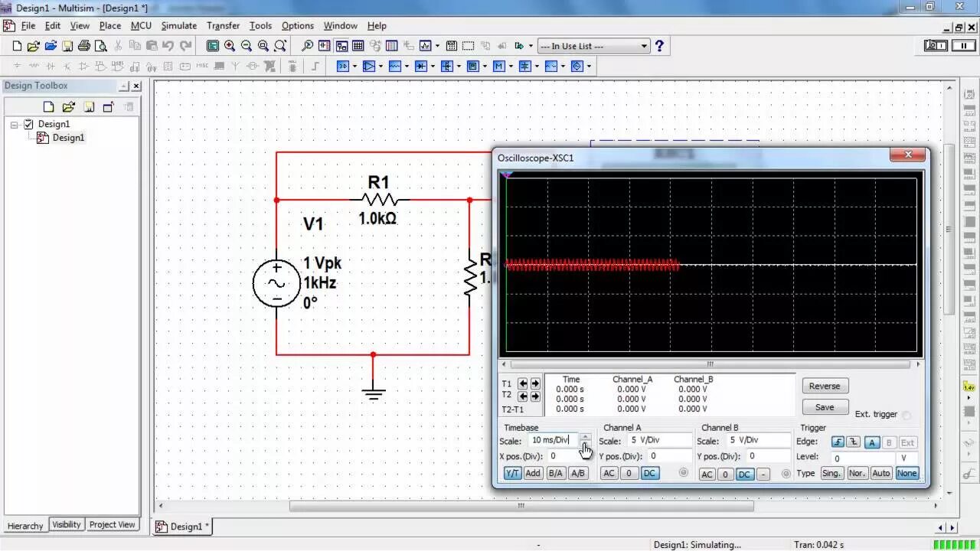Select B/A timebase display mode
The width and height of the screenshot is (980, 551).
point(556,474)
